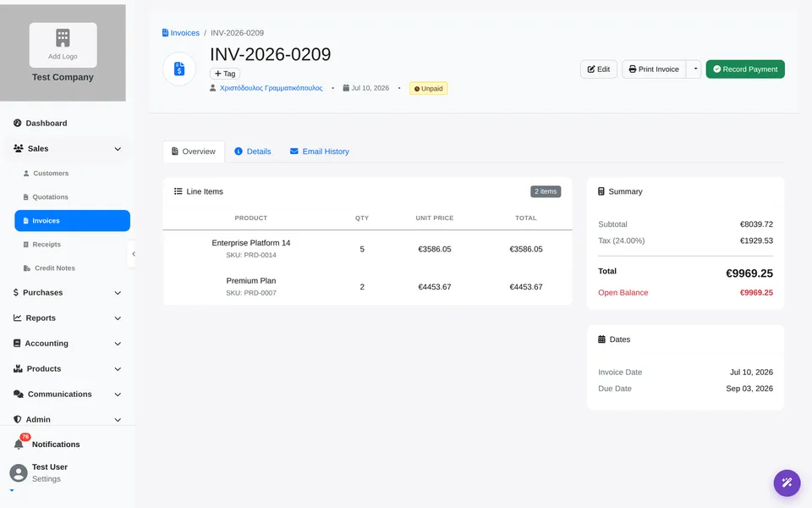Open the Settings link under Test User

[x=46, y=479]
